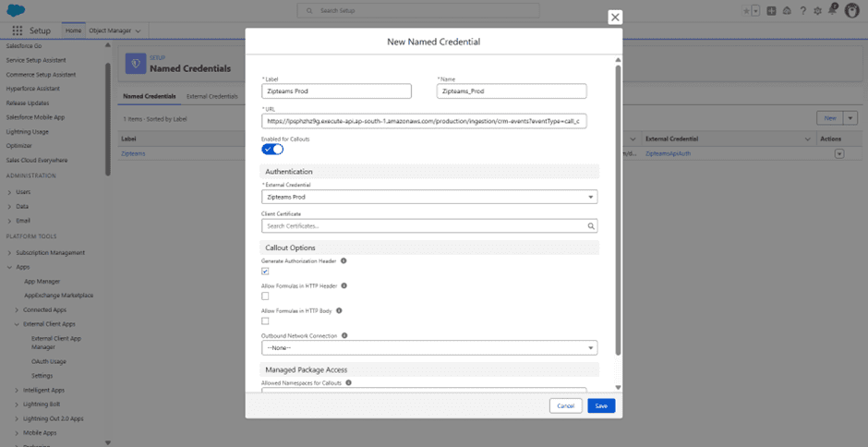Open Lightning Usage in sidebar
Image resolution: width=868 pixels, height=447 pixels.
pyautogui.click(x=27, y=132)
